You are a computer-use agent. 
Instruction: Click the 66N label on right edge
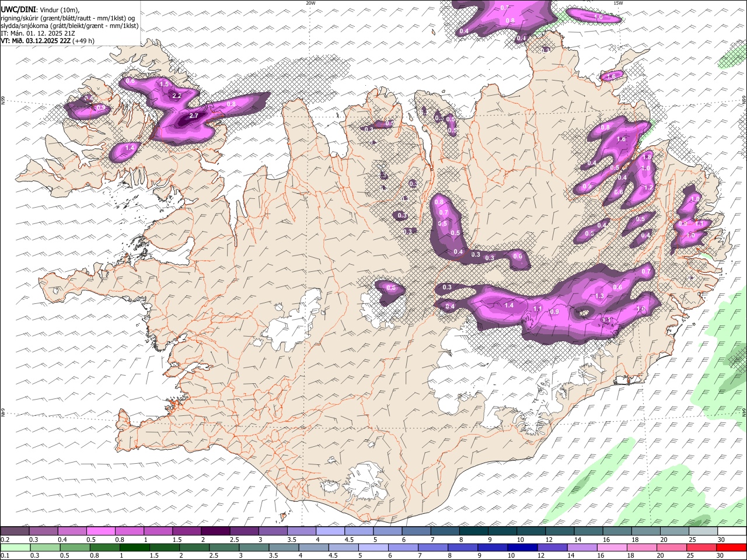pos(744,100)
